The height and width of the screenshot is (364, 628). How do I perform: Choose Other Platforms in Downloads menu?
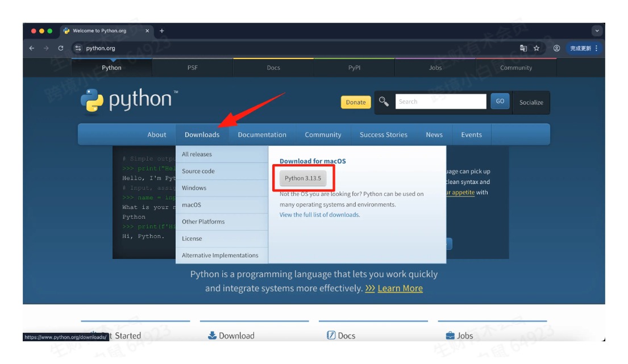222,221
